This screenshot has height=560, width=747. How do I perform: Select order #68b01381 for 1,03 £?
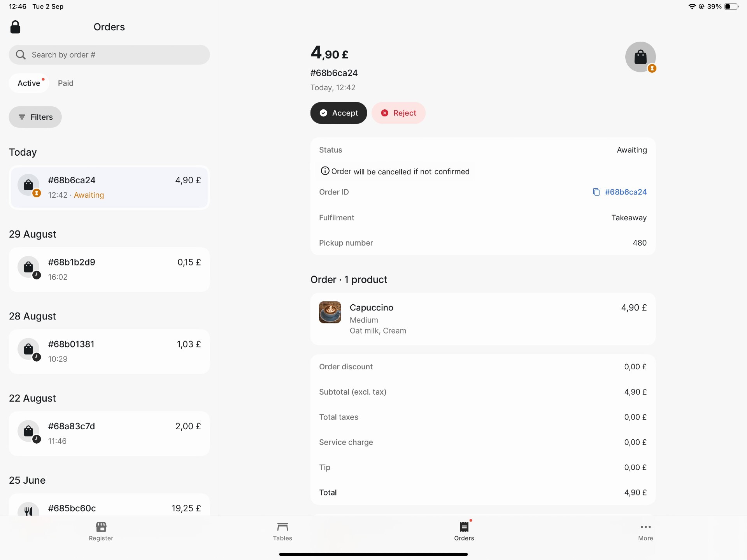(109, 351)
